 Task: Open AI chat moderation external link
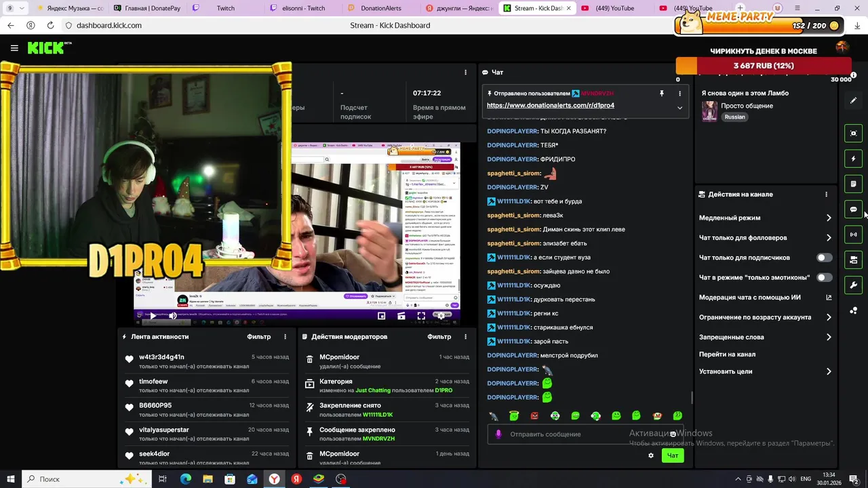829,298
